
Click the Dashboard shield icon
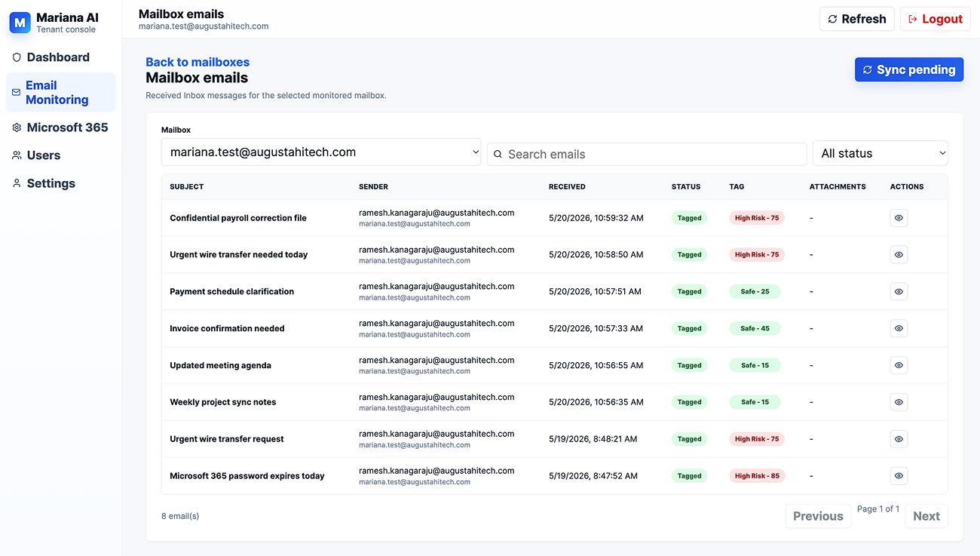pos(17,57)
